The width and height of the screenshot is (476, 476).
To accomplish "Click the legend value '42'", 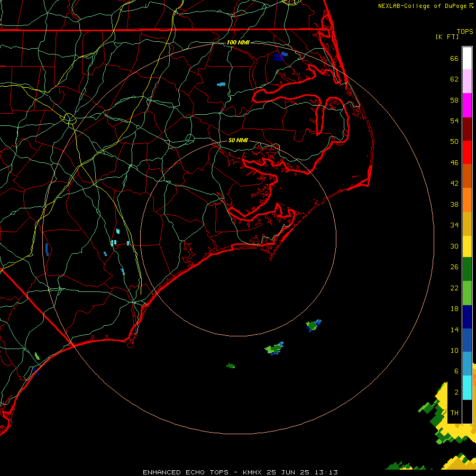I will pos(454,183).
